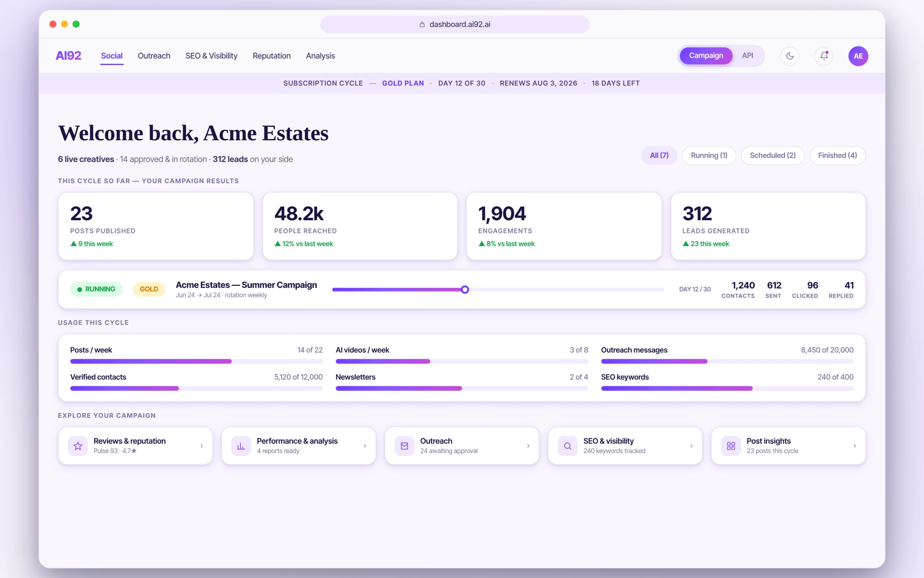Click the "DAY 12 / 30" campaign label

click(695, 289)
